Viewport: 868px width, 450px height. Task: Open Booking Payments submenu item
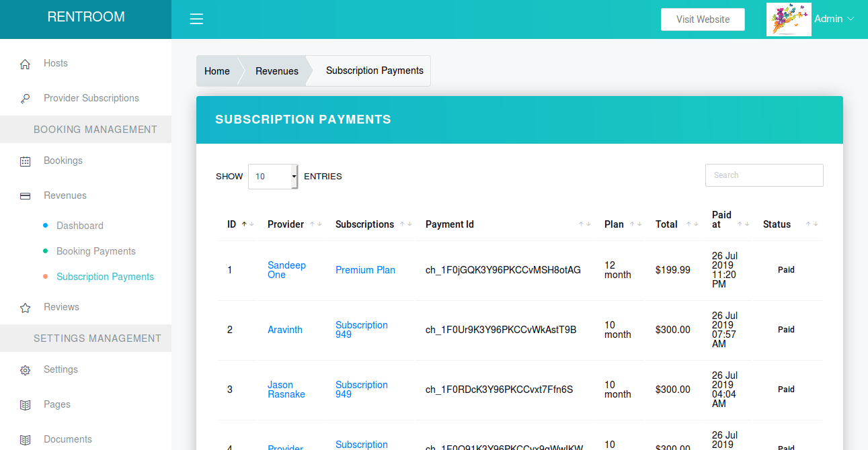pos(96,251)
